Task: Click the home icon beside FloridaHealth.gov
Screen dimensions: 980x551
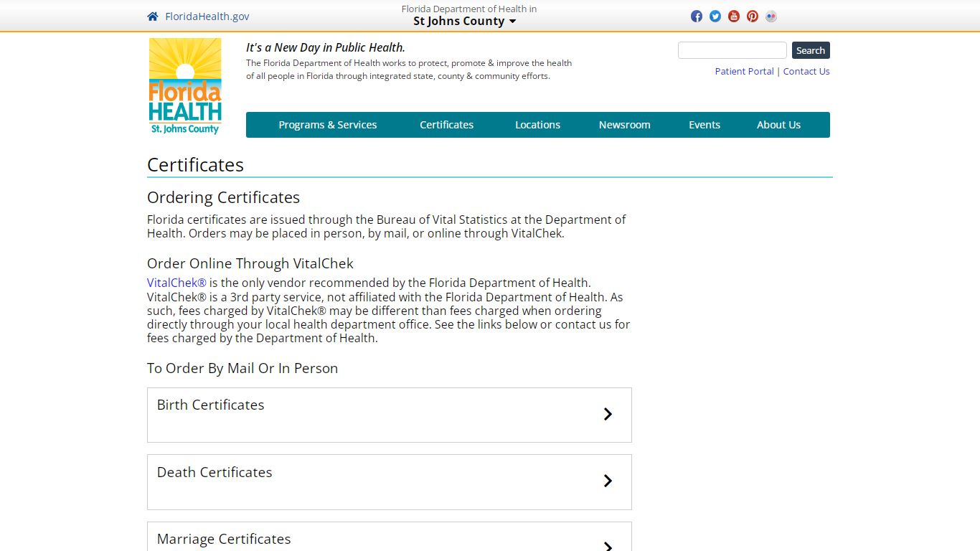Action: (x=153, y=17)
